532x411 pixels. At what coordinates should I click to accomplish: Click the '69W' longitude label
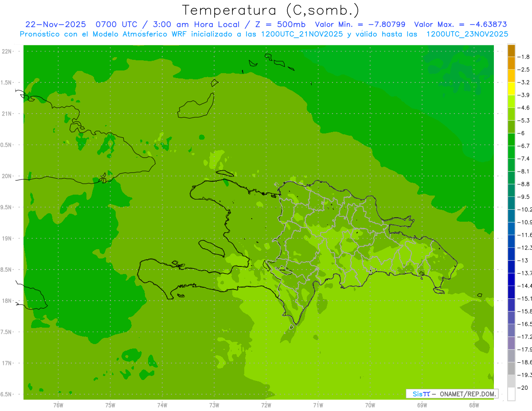coord(422,405)
